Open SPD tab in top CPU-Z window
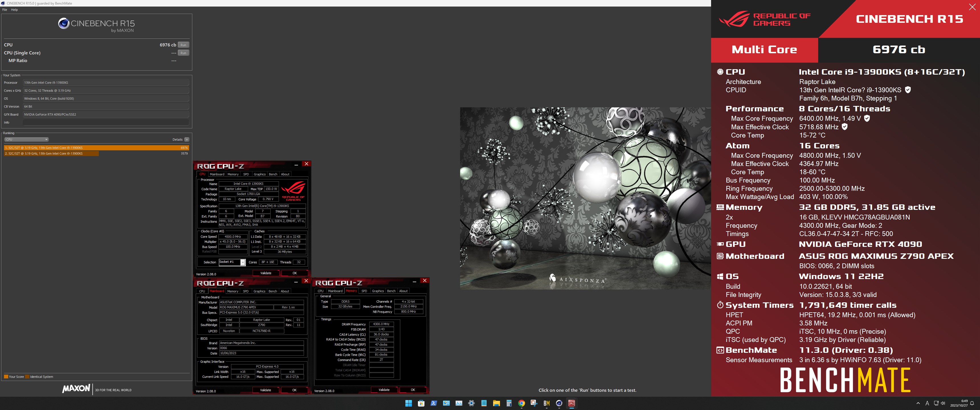Image resolution: width=980 pixels, height=410 pixels. [x=246, y=174]
